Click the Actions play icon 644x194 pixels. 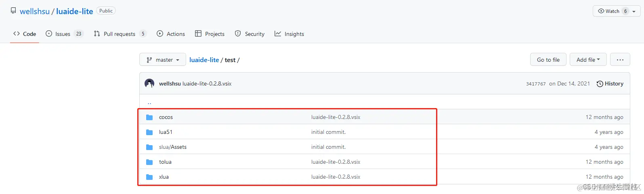[160, 34]
